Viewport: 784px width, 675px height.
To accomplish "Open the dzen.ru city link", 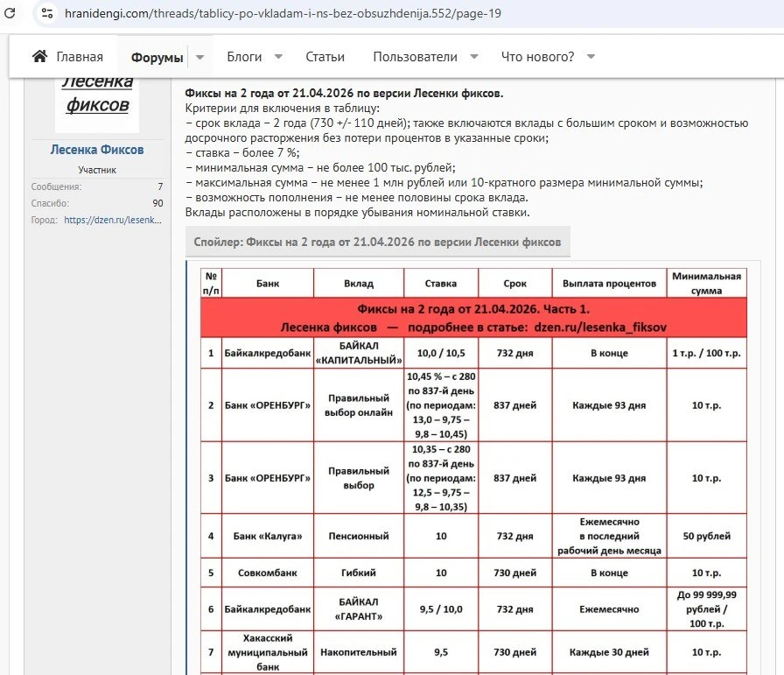I will [113, 220].
